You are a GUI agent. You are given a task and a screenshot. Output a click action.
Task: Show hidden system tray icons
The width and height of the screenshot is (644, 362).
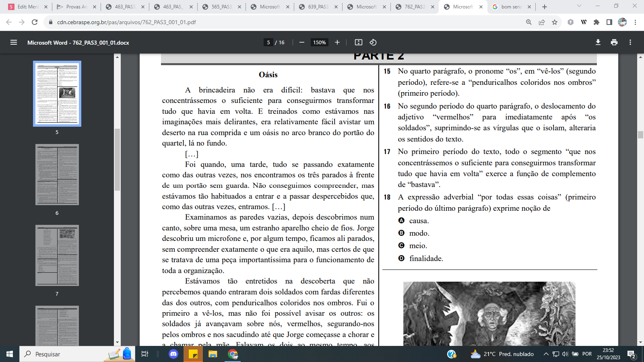tap(546, 354)
